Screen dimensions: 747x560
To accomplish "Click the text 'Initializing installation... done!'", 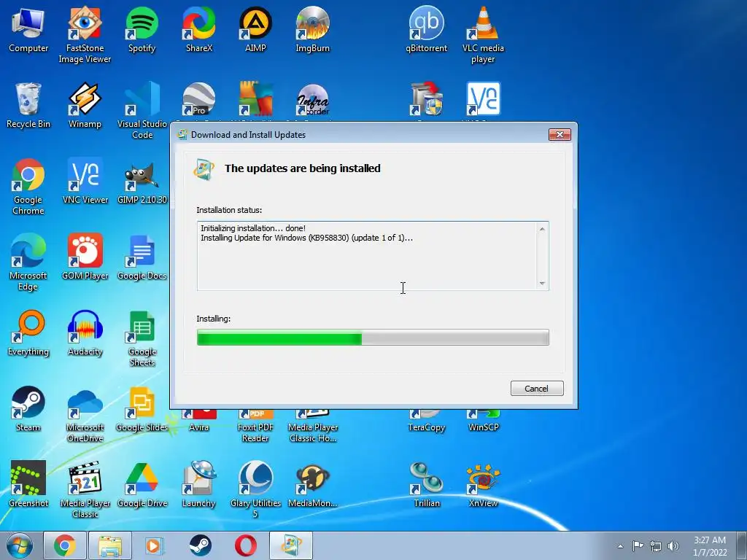I will pos(253,228).
